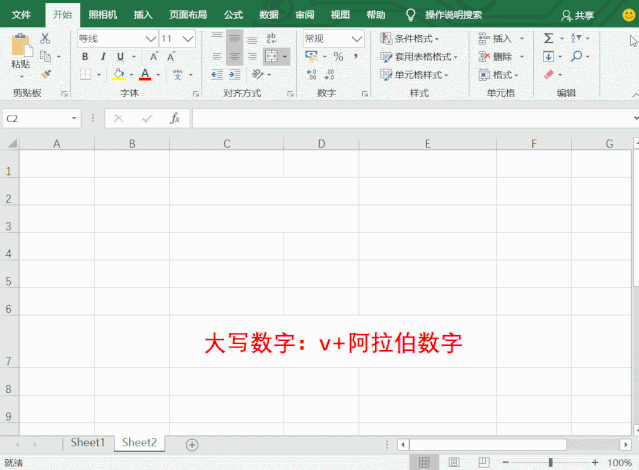Click the Copy icon in clipboard group

coord(45,56)
